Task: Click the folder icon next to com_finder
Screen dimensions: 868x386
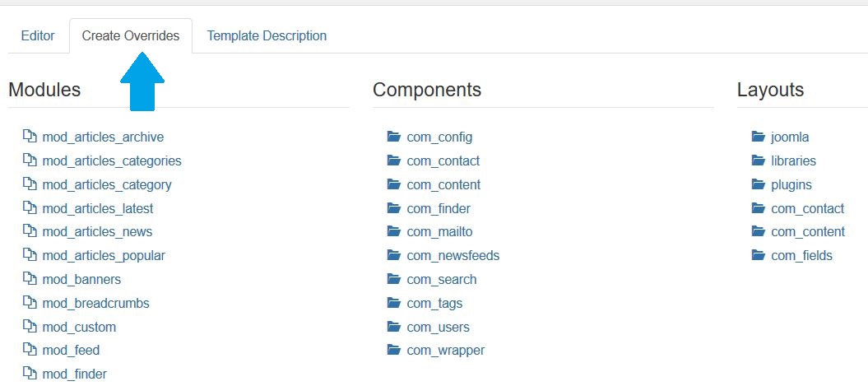Action: [x=393, y=207]
